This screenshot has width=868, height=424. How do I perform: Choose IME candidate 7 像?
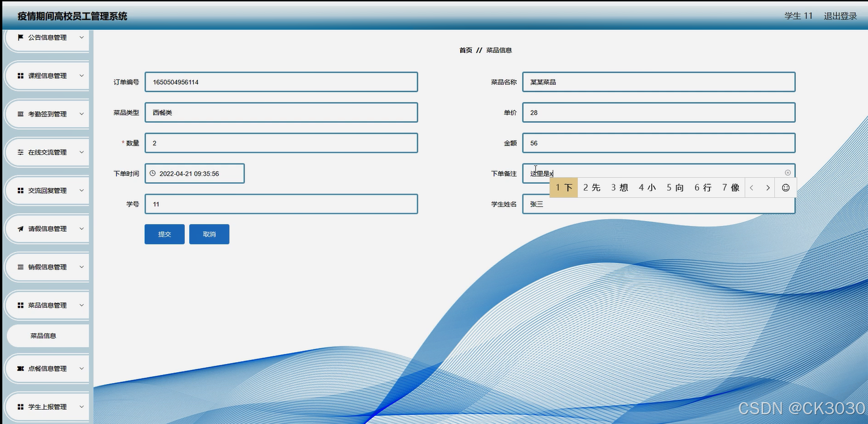(731, 188)
